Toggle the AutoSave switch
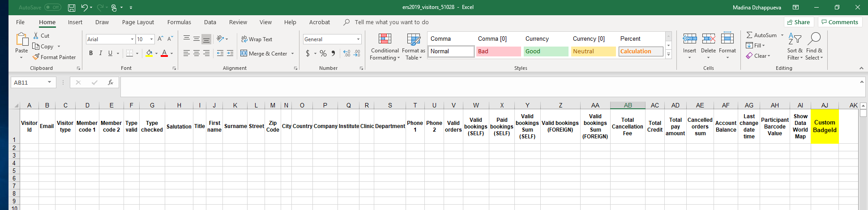868x210 pixels. click(x=53, y=8)
